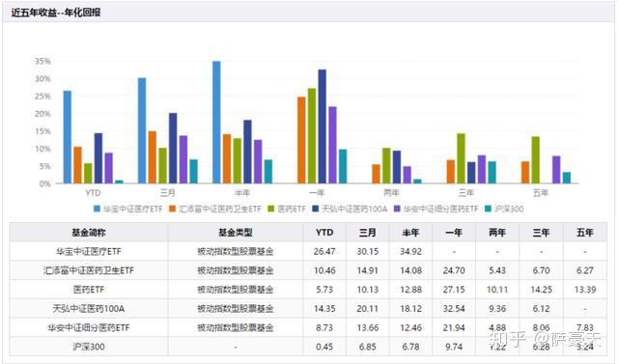Select the 10.11 two-year value
Viewport: 618px width, 364px height.
[x=497, y=290]
